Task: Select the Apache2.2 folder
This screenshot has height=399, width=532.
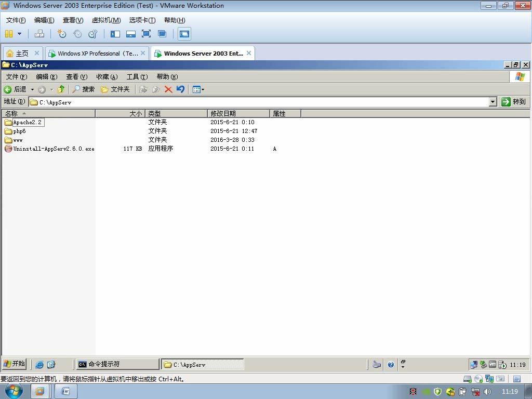Action: [24, 122]
